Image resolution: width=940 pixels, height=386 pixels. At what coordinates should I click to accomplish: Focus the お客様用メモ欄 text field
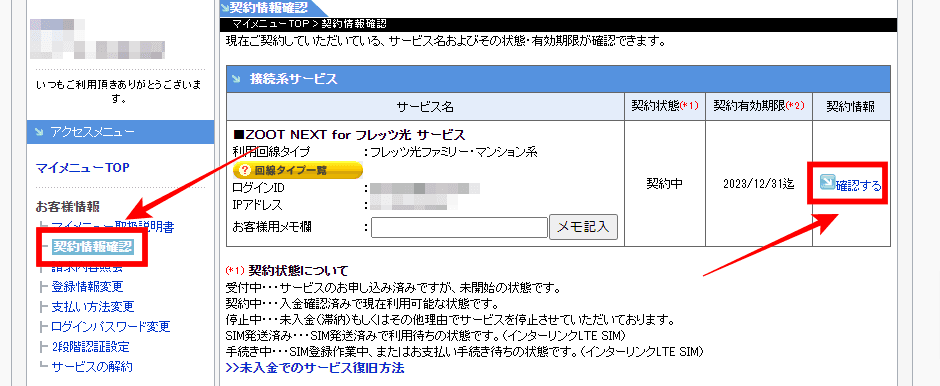pos(459,228)
